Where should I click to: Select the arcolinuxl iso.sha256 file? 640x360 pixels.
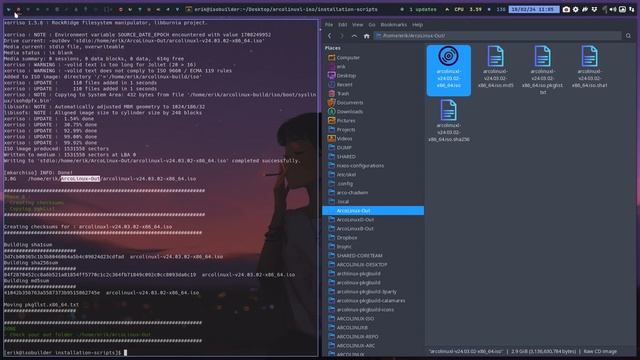[x=449, y=121]
